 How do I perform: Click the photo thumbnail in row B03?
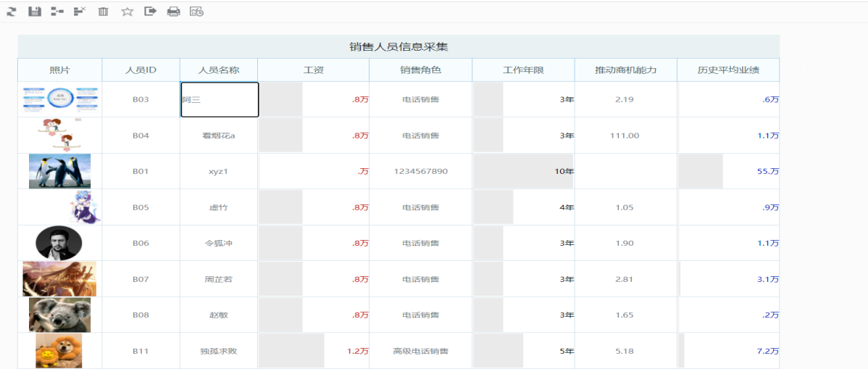coord(60,99)
